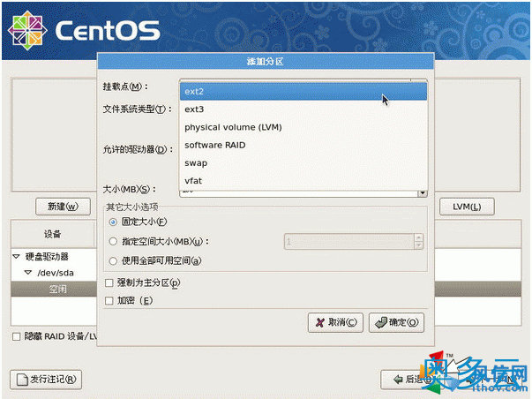Open the size field dropdown arrow
The width and height of the screenshot is (532, 399).
pyautogui.click(x=423, y=192)
